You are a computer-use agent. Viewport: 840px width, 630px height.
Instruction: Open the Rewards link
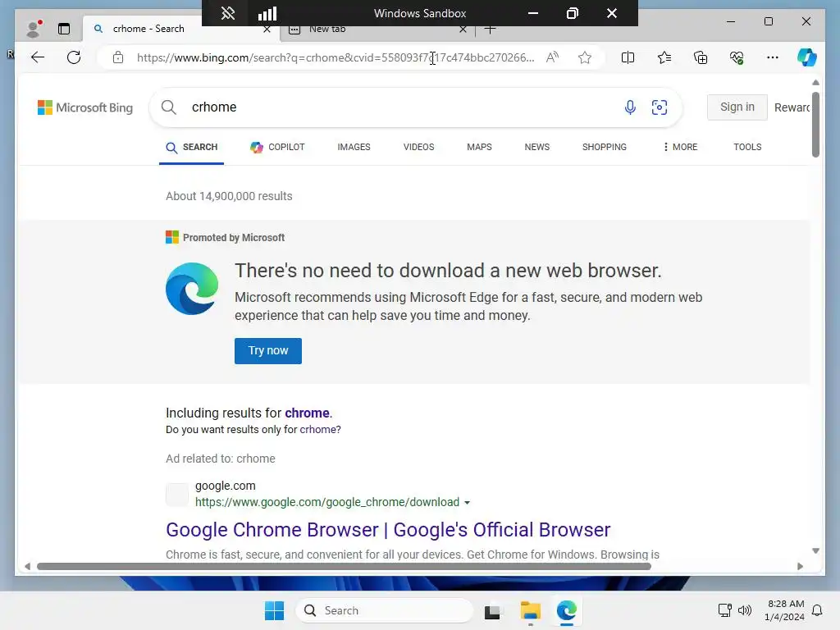(792, 107)
